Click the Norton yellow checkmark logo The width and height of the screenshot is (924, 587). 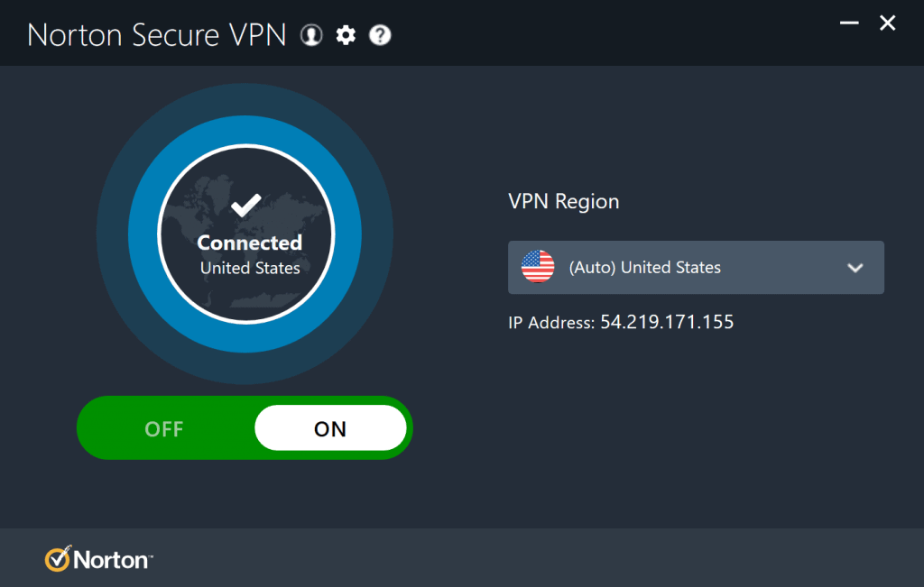(58, 559)
